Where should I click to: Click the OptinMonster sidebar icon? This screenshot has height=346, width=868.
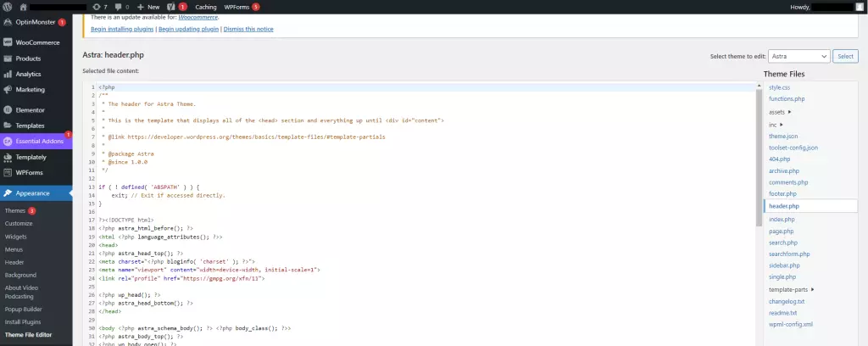point(8,22)
